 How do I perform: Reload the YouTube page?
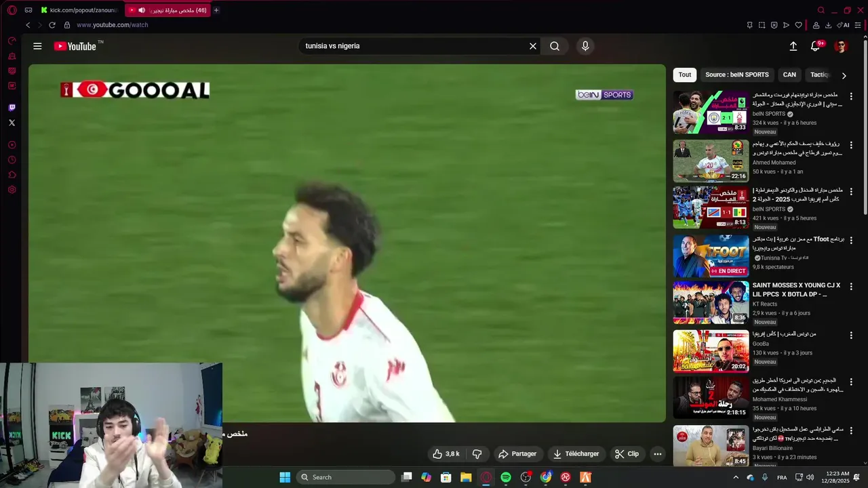click(52, 25)
